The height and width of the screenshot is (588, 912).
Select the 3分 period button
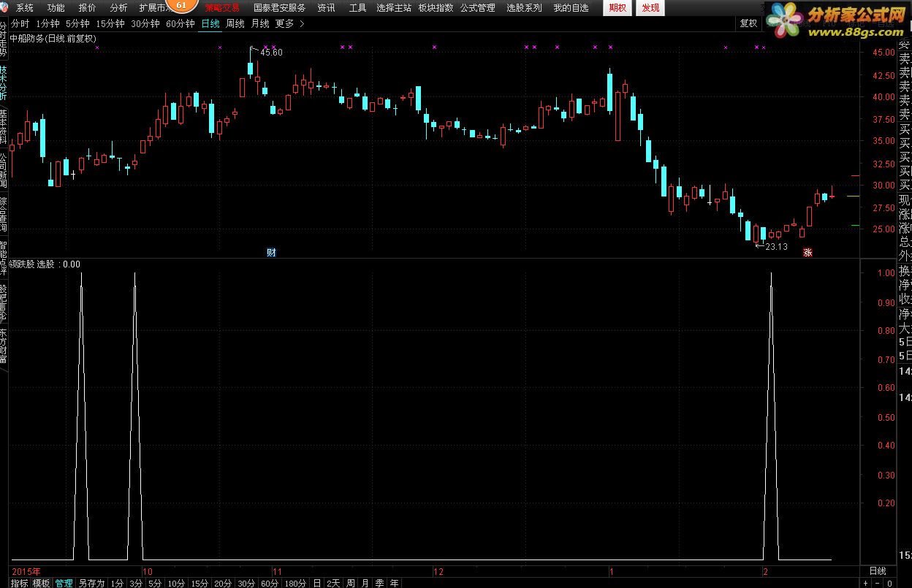point(136,583)
